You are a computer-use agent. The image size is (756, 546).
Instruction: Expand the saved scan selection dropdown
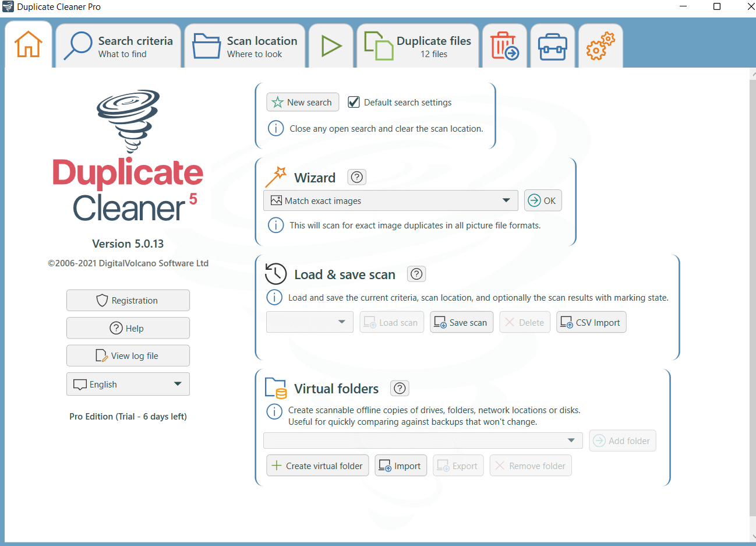point(310,322)
